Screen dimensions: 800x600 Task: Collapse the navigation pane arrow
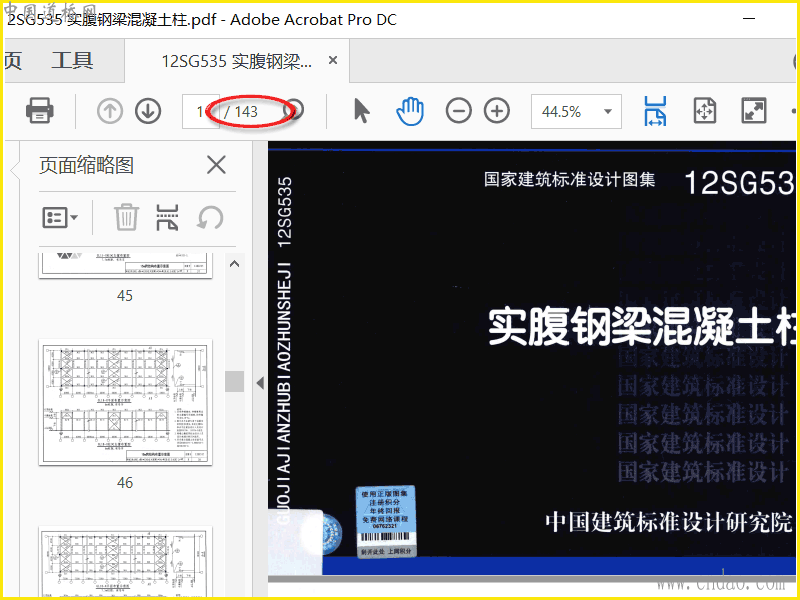(x=260, y=383)
